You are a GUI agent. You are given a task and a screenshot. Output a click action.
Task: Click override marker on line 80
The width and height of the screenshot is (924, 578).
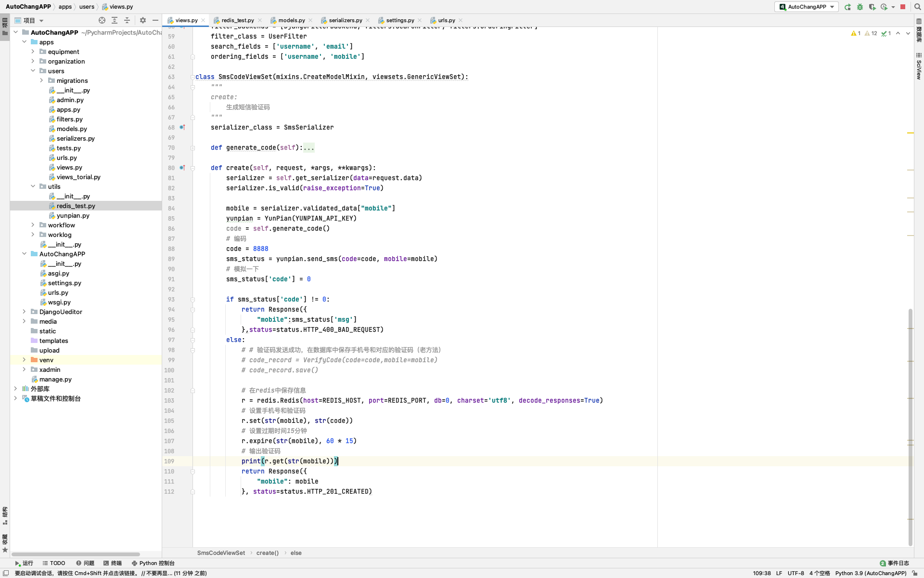[x=182, y=168]
